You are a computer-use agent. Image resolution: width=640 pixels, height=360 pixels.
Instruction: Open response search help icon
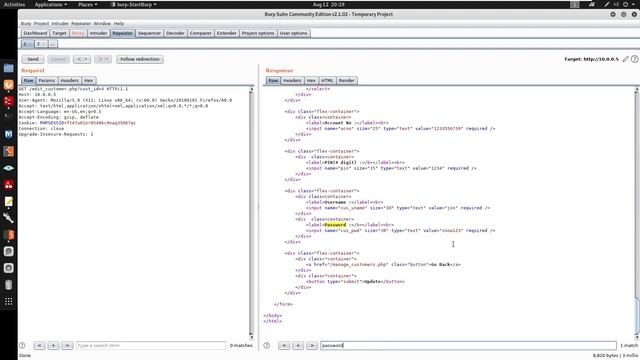[267, 345]
